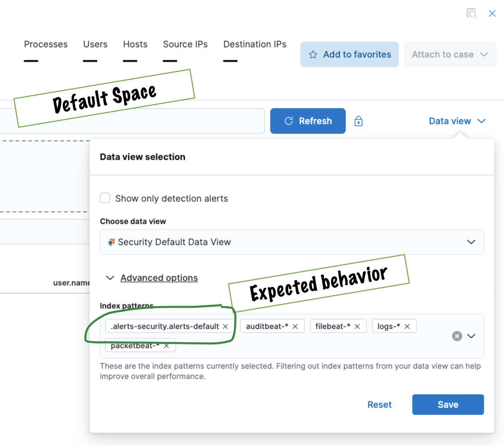Open the Choose data view selector

471,242
